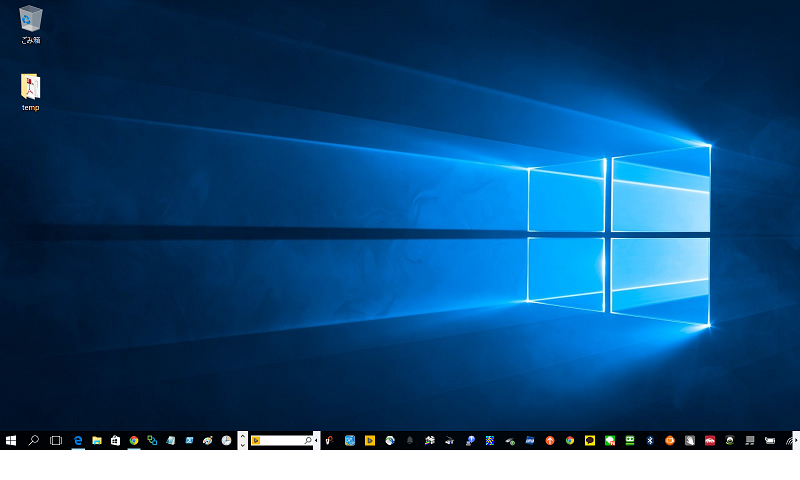Launch the blue PowerShell-style taskbar icon
The height and width of the screenshot is (480, 800).
(189, 440)
